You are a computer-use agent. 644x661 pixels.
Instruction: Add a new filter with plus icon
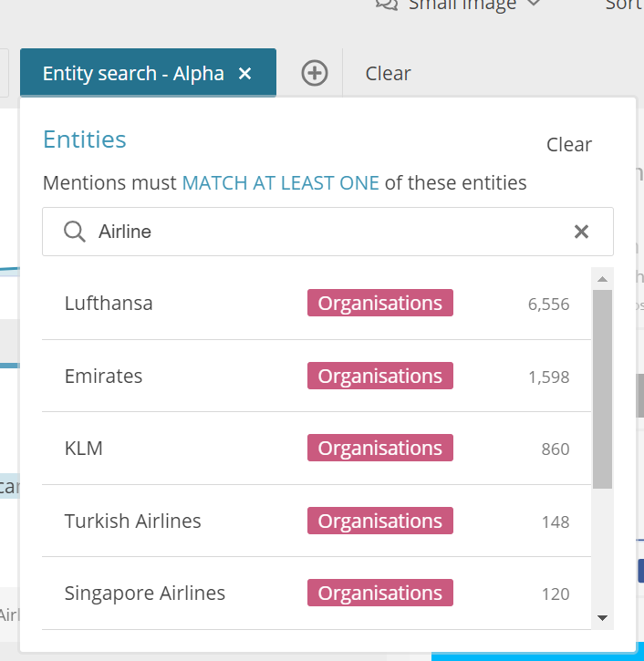pos(315,73)
